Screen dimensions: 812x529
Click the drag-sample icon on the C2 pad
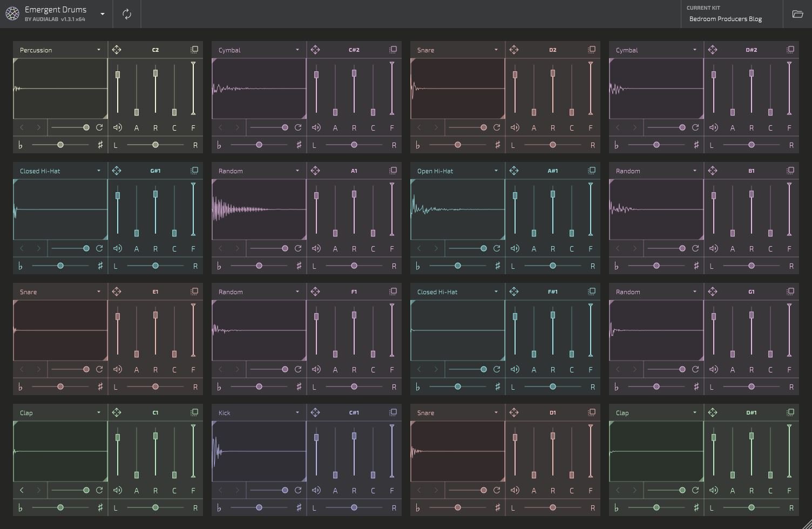[x=117, y=50]
